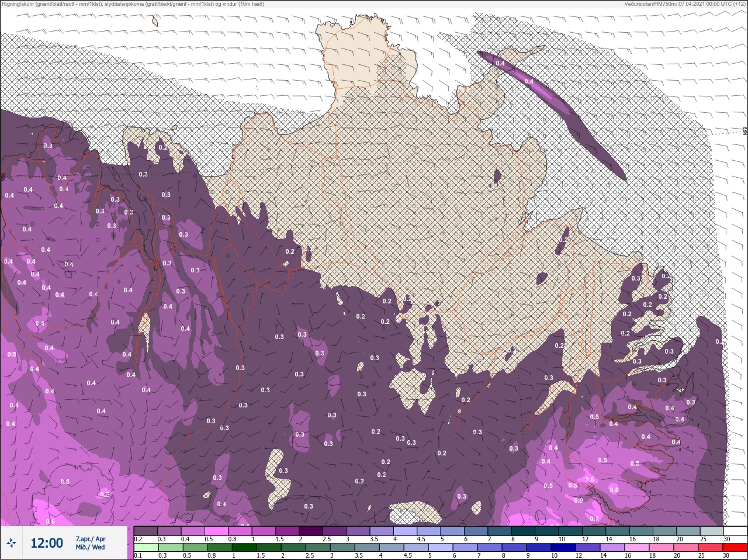Screen dimensions: 748x560
Task: Select bottom-row legend swatch between 3 and 3.5
Action: pyautogui.click(x=342, y=548)
